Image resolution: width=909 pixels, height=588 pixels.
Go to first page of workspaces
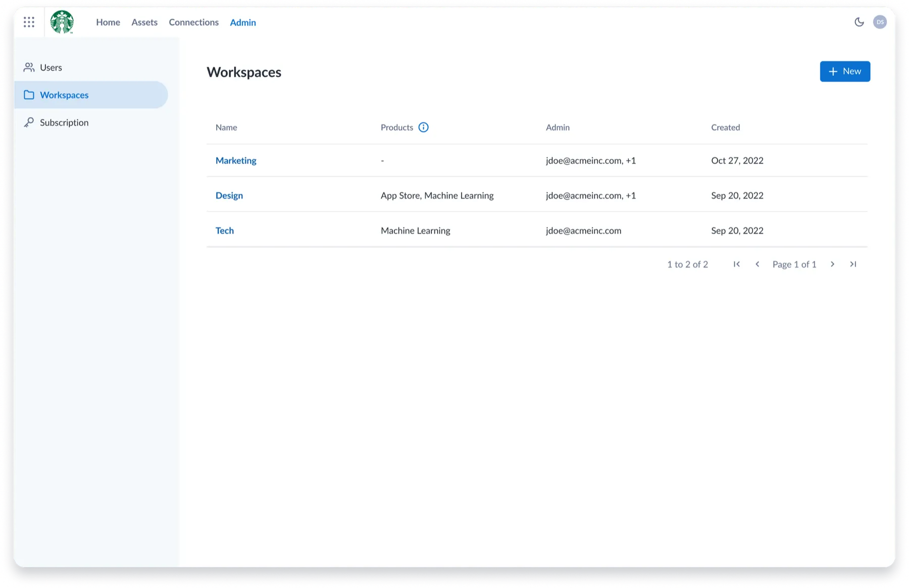click(x=737, y=264)
